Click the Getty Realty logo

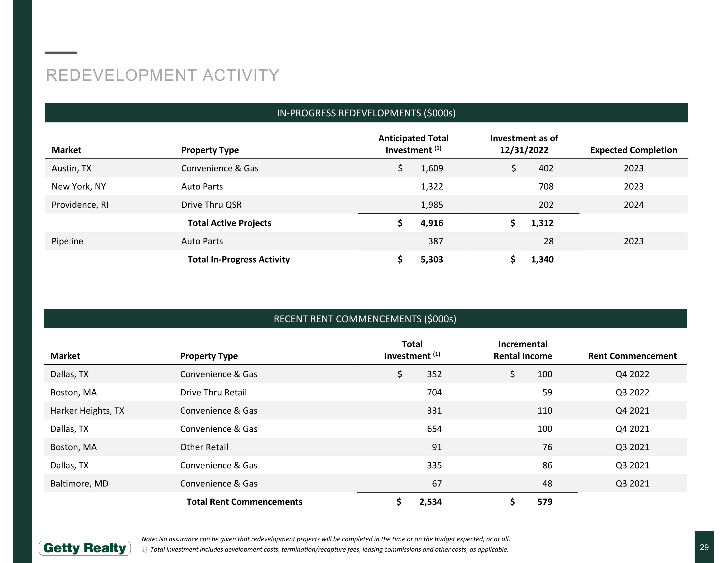click(85, 548)
